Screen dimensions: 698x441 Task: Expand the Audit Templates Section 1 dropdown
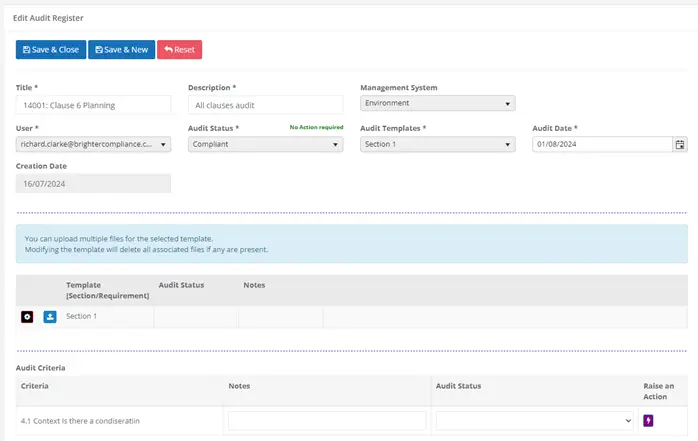click(438, 144)
